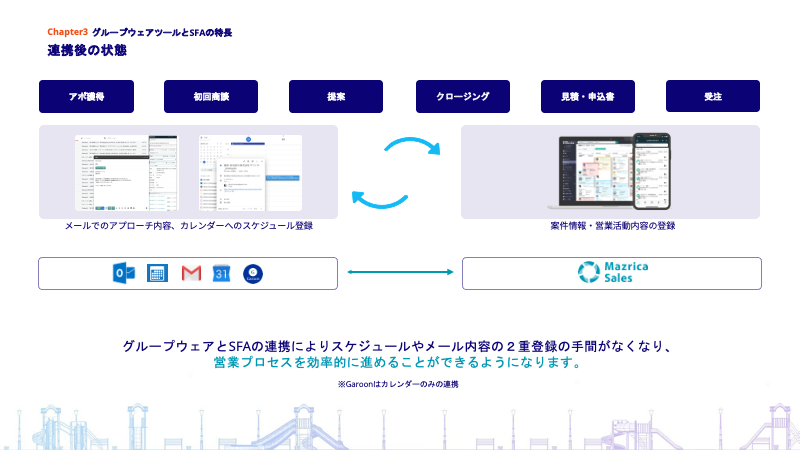Click the Mazrica laptop dashboard image

coord(596,172)
